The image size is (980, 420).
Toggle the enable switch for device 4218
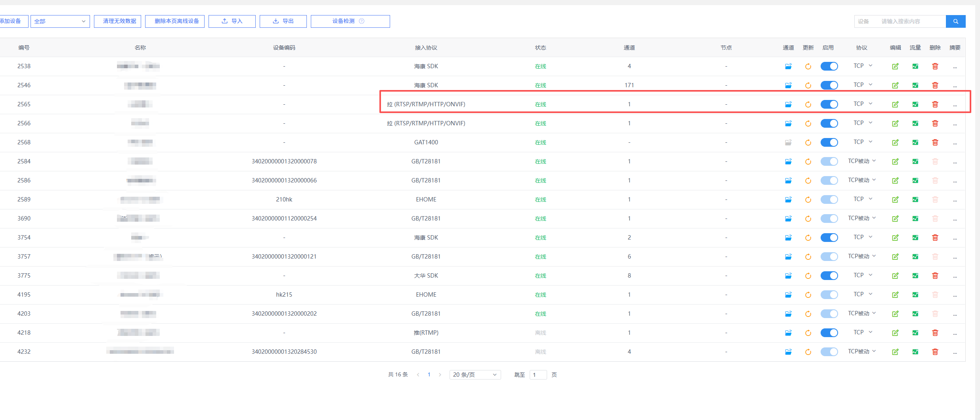(829, 333)
